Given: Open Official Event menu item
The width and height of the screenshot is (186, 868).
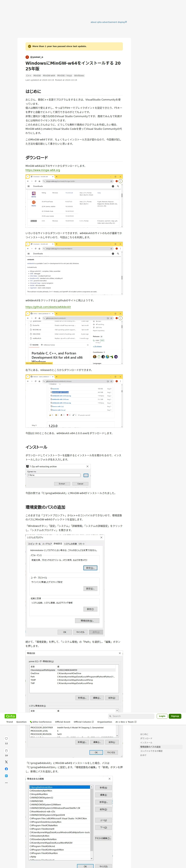Looking at the screenshot, I should click(x=62, y=722).
